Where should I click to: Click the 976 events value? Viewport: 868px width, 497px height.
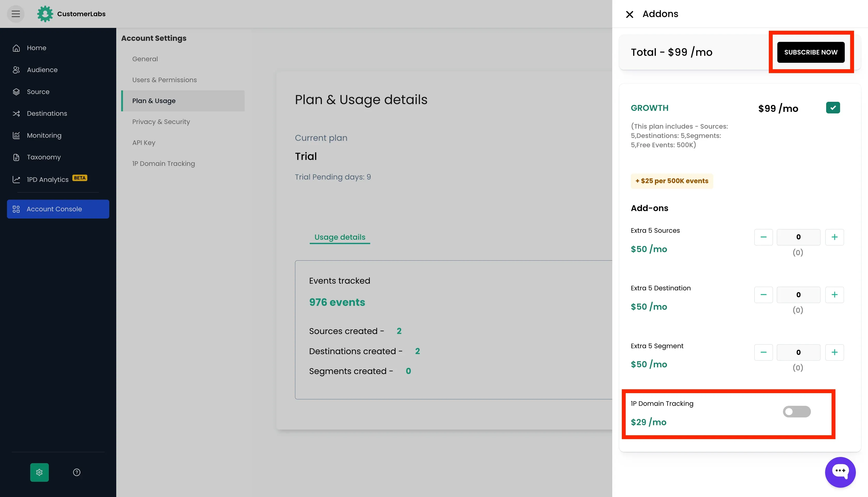[337, 302]
